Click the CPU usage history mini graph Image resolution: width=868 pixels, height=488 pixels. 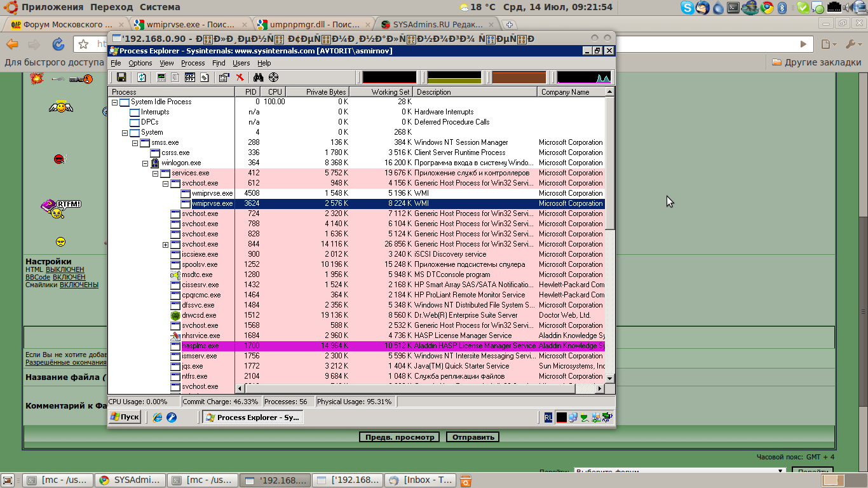(389, 78)
